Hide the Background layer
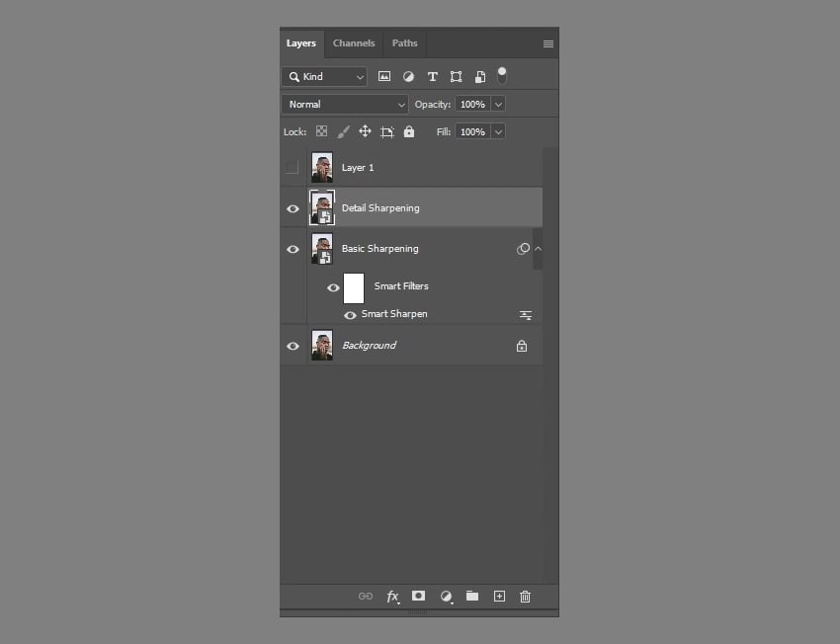840x644 pixels. point(293,346)
